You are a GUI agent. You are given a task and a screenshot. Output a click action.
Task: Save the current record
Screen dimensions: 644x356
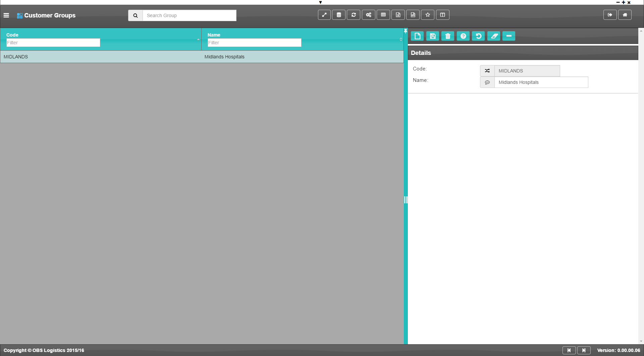433,36
